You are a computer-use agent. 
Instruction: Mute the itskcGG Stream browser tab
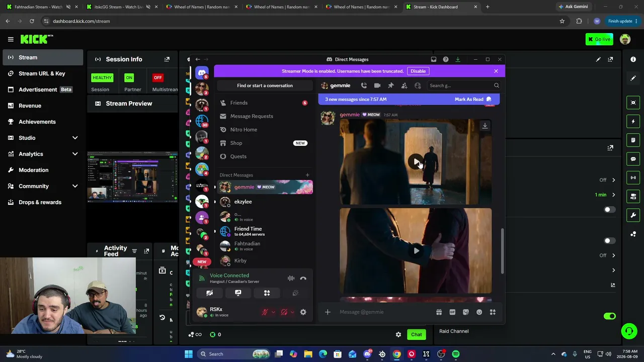[148, 7]
